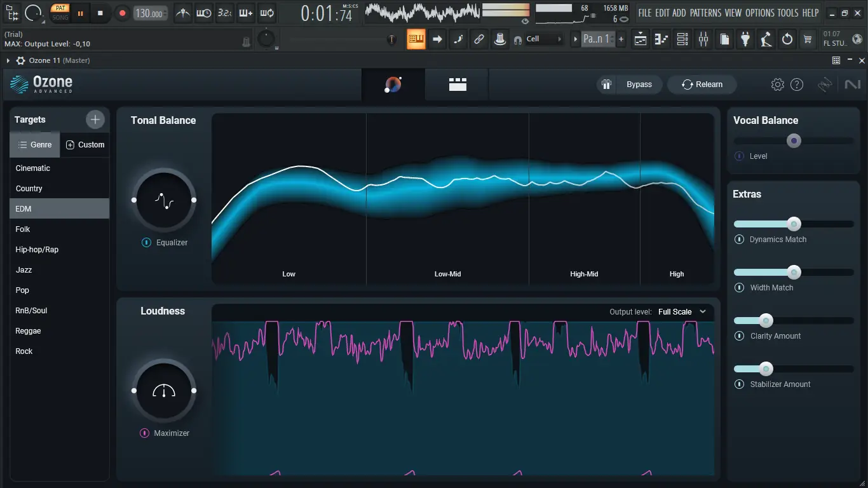Toggle Stabilizer Amount on or off

coord(739,384)
